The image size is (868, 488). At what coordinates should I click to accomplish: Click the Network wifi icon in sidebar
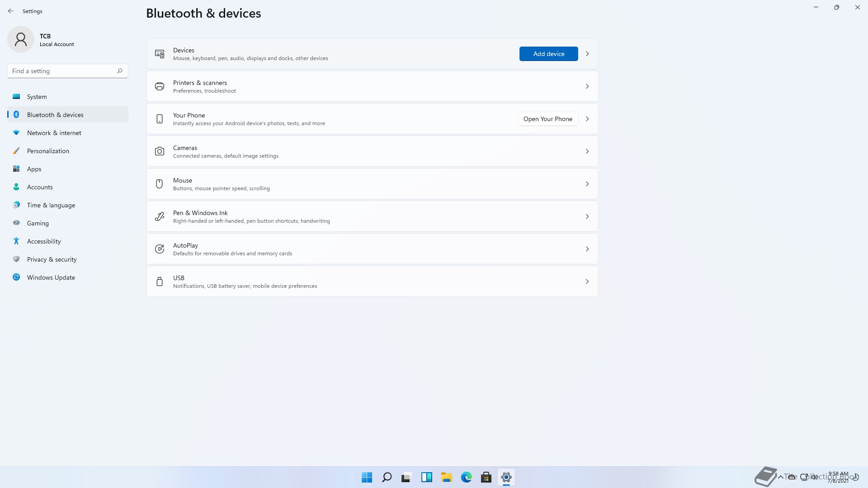click(x=16, y=132)
